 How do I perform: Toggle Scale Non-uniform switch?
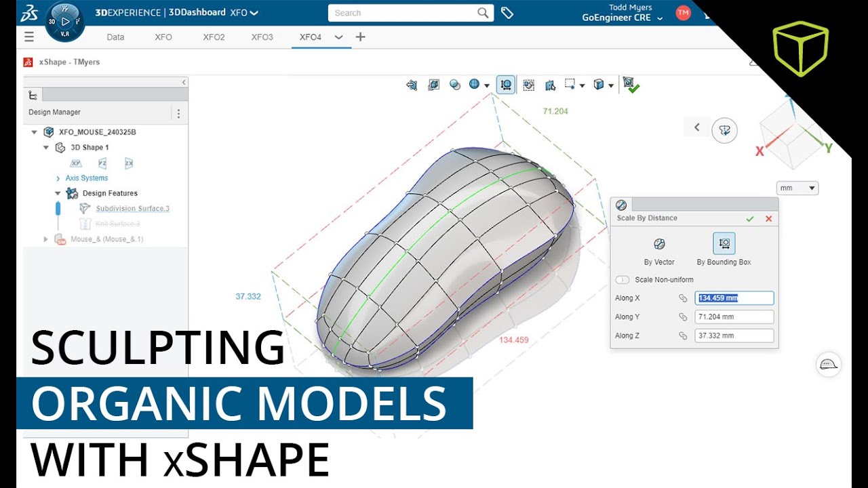[x=622, y=280]
